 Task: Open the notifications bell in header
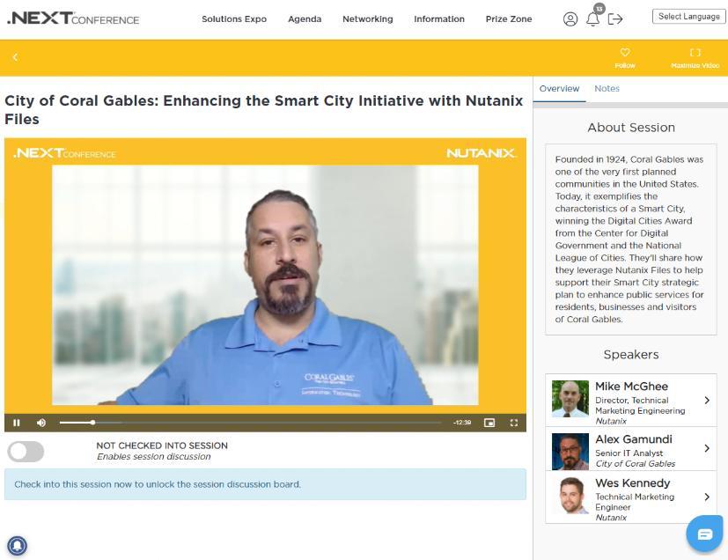pos(592,19)
